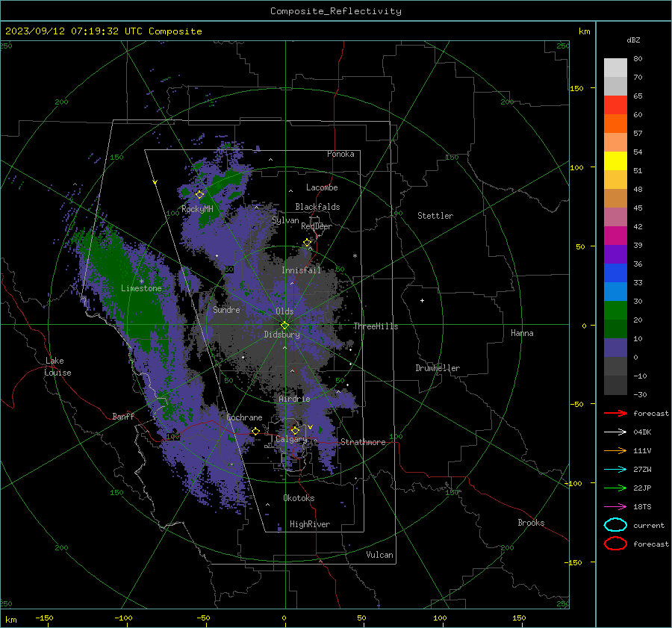Click the yellow diamond marker at RockyMH

coord(199,195)
